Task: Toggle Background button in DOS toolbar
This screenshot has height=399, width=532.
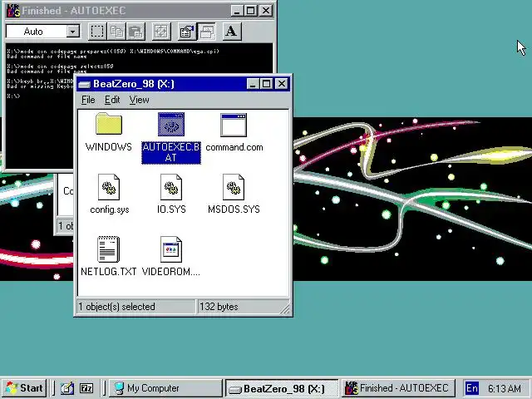Action: (206, 32)
